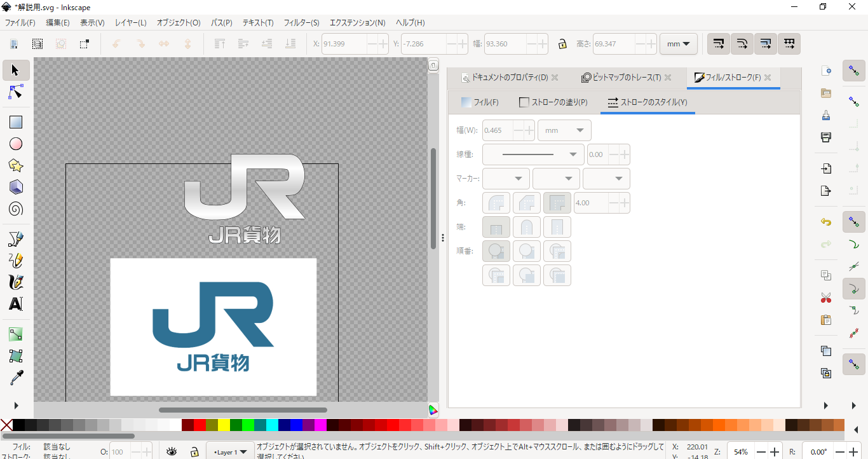Select the miter join corner option

coord(557,203)
